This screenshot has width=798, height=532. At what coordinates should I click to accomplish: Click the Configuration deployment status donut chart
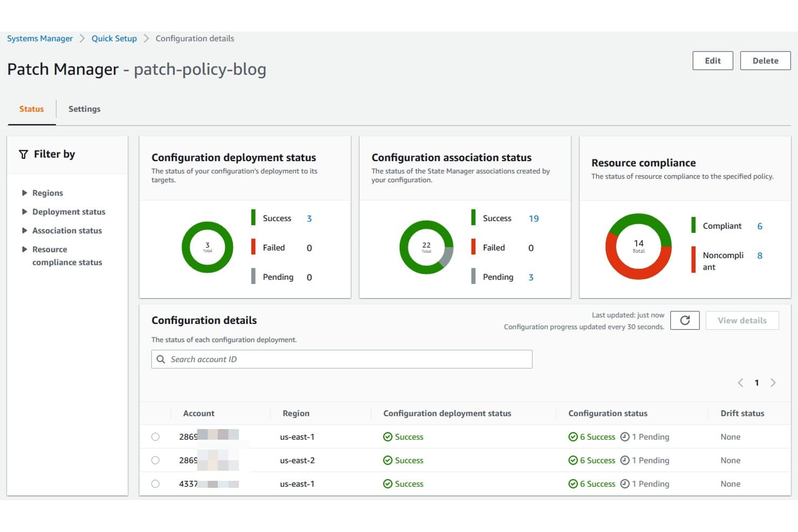[x=208, y=247]
